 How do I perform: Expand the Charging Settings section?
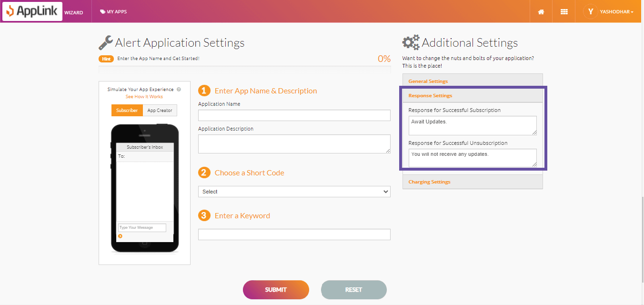click(473, 182)
